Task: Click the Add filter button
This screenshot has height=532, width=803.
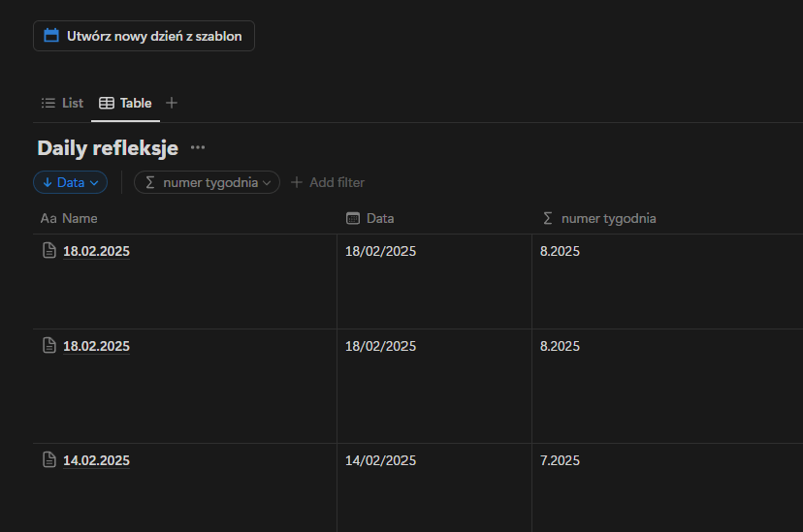Action: (328, 182)
